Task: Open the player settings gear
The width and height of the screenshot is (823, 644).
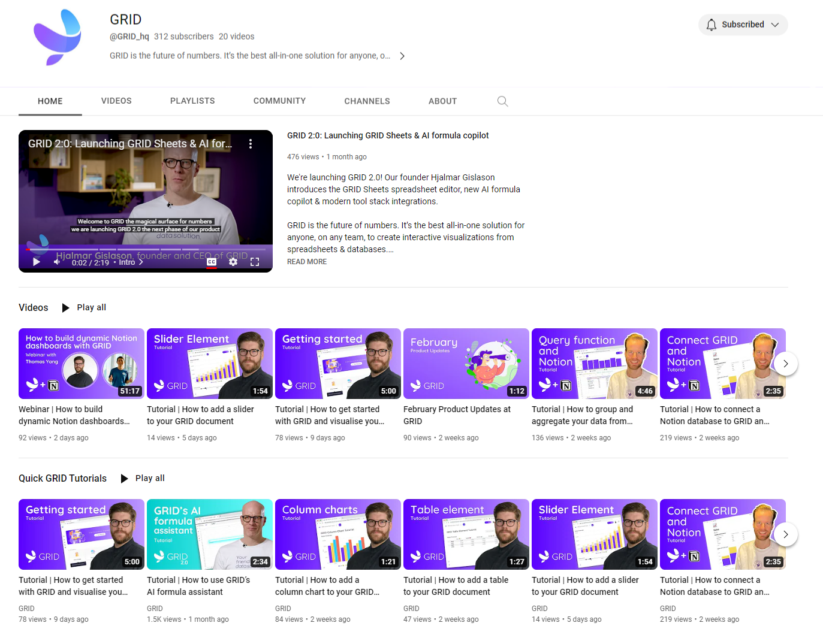Action: (x=233, y=262)
